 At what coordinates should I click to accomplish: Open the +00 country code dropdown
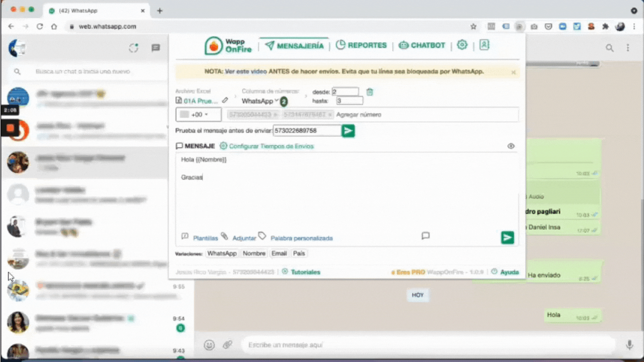click(x=199, y=114)
